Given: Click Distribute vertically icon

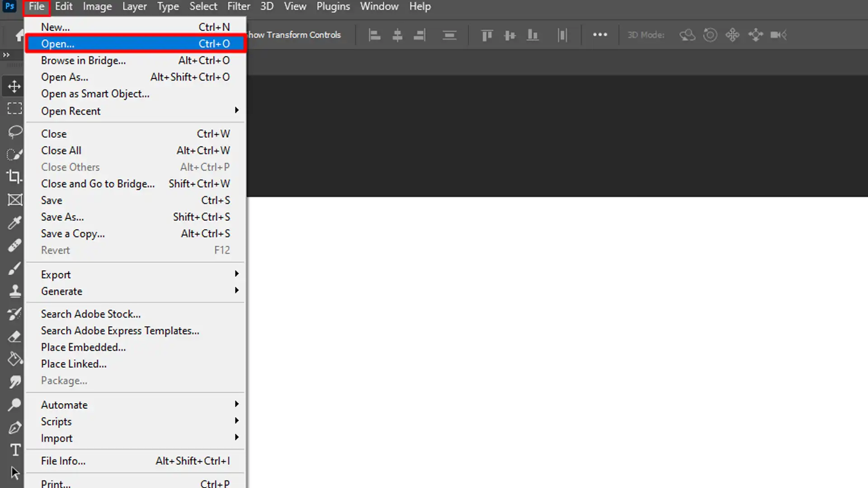Looking at the screenshot, I should pos(449,35).
